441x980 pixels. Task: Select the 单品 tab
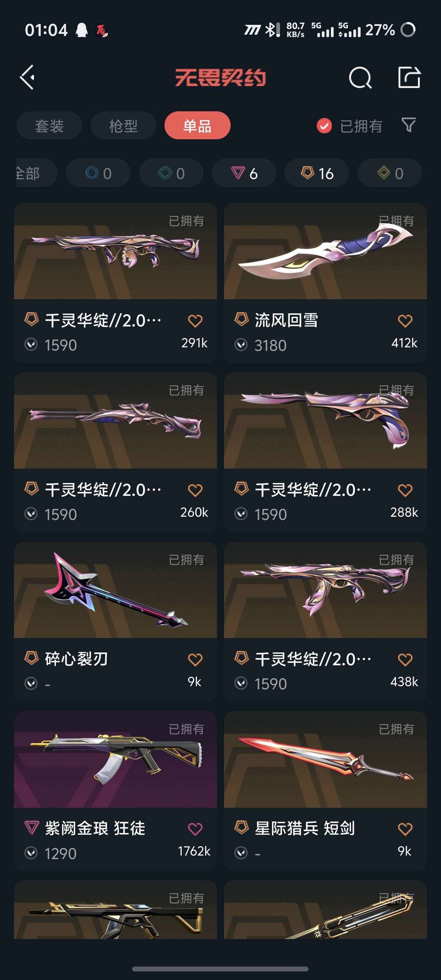tap(197, 125)
